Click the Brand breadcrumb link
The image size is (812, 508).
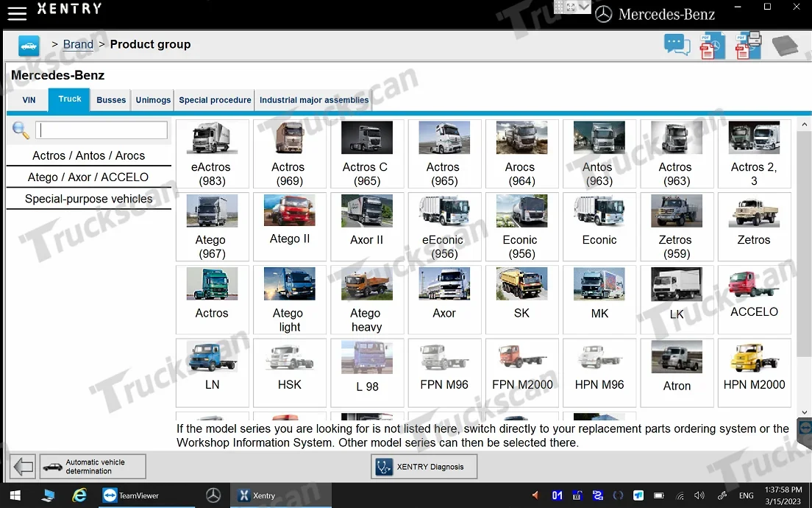[78, 45]
